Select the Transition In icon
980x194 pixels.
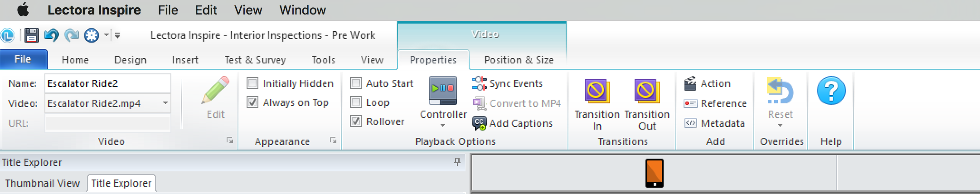pos(597,92)
